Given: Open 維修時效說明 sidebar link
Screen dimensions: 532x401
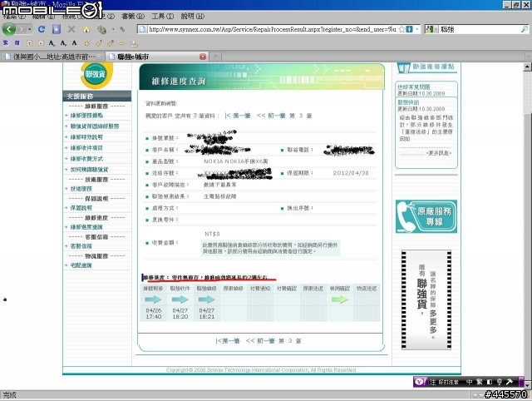Looking at the screenshot, I should click(86, 137).
